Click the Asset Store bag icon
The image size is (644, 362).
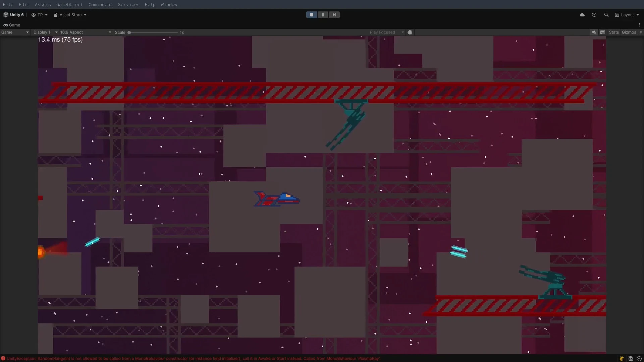click(56, 15)
